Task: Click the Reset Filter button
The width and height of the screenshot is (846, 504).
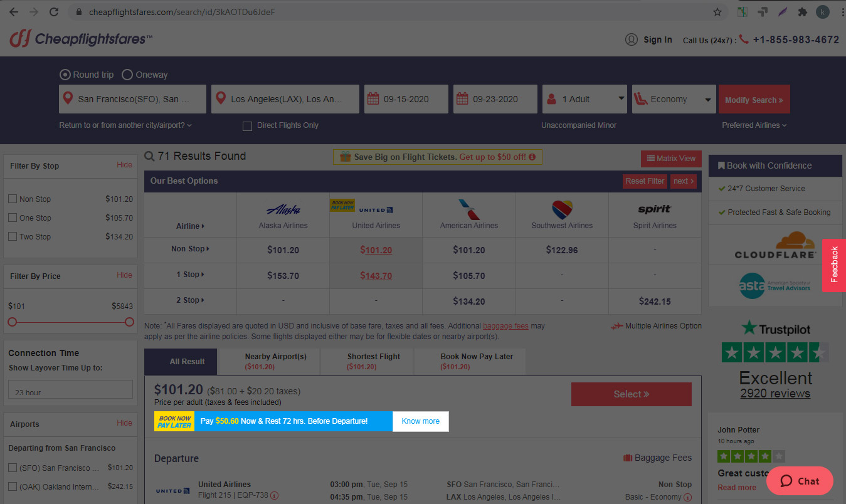Action: 645,181
